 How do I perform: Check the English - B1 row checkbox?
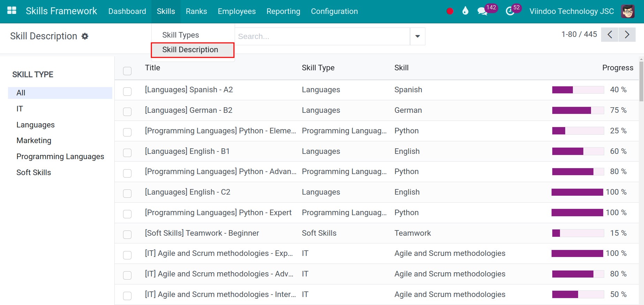tap(127, 153)
